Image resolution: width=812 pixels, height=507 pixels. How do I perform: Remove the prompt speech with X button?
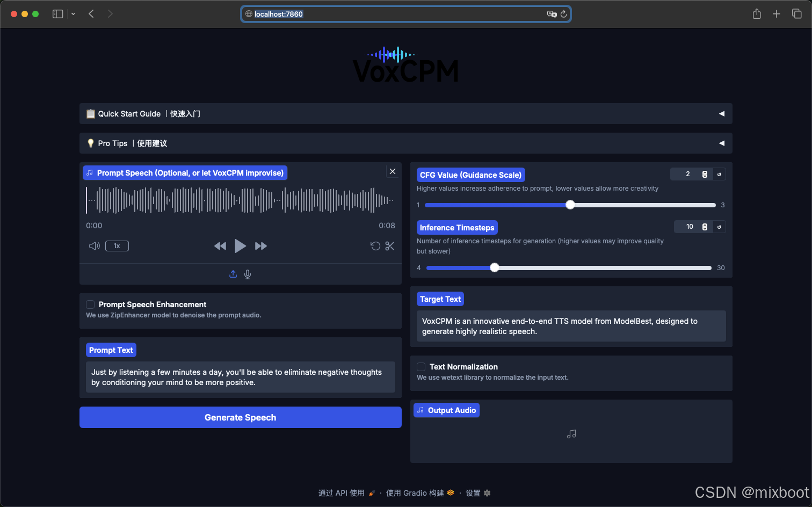[x=393, y=171]
